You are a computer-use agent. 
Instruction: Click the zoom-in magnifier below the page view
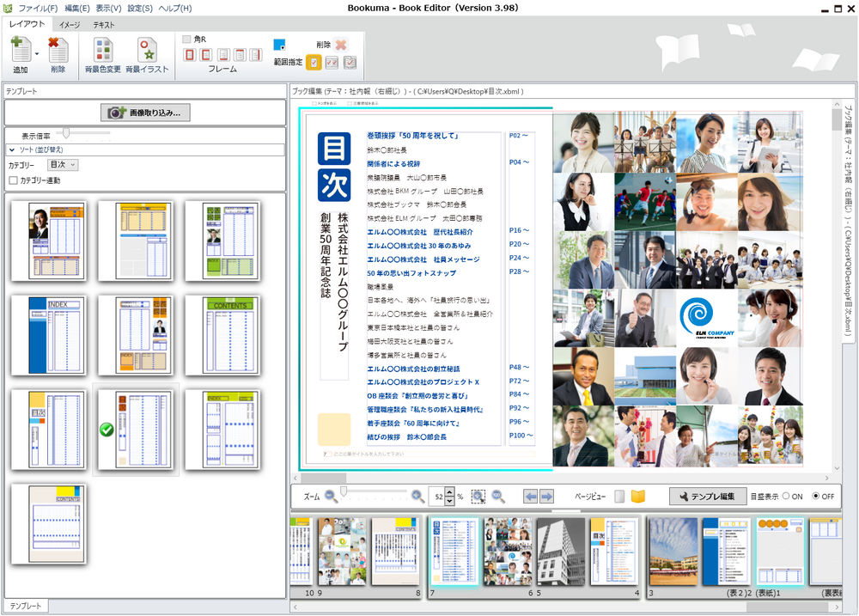(417, 497)
